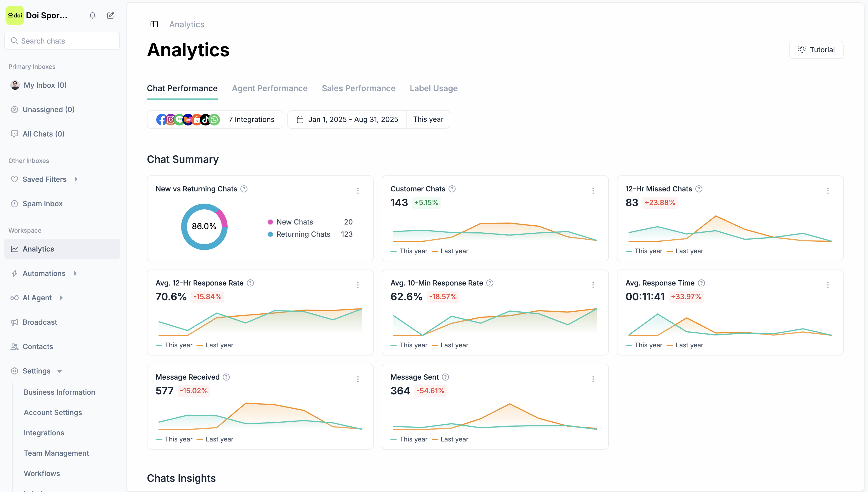Click the New Chats pink legend dot

pyautogui.click(x=270, y=222)
